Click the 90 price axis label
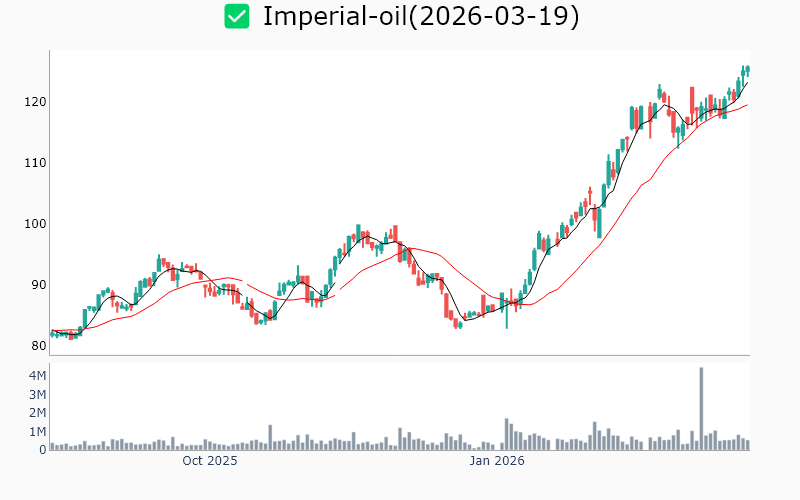The image size is (800, 500). (36, 285)
